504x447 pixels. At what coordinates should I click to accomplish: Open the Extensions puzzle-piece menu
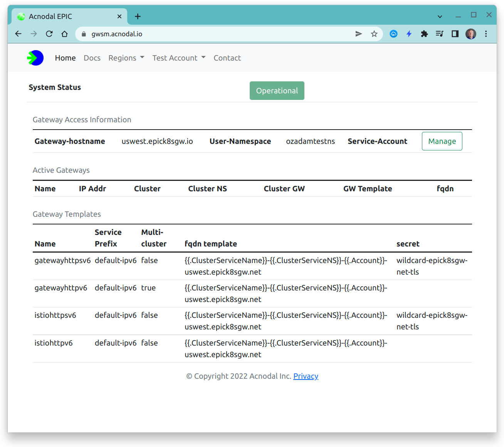[424, 34]
